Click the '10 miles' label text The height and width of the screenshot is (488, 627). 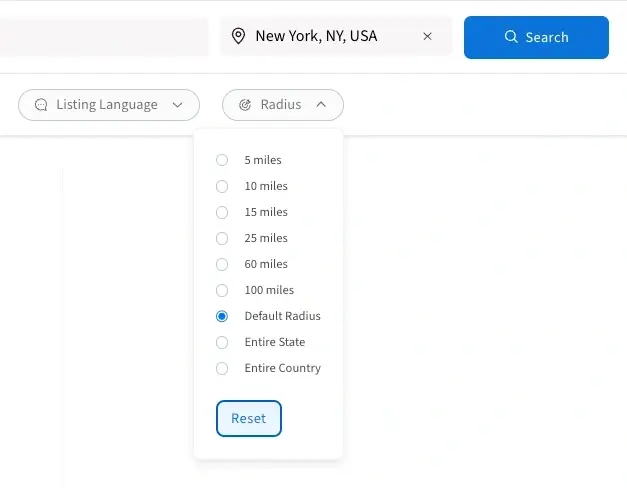point(266,186)
